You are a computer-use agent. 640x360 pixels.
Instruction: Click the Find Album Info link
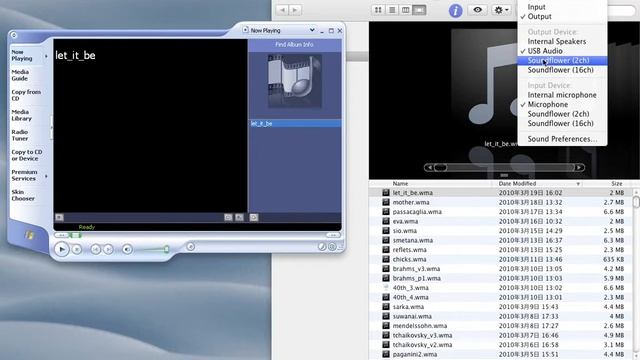point(294,44)
